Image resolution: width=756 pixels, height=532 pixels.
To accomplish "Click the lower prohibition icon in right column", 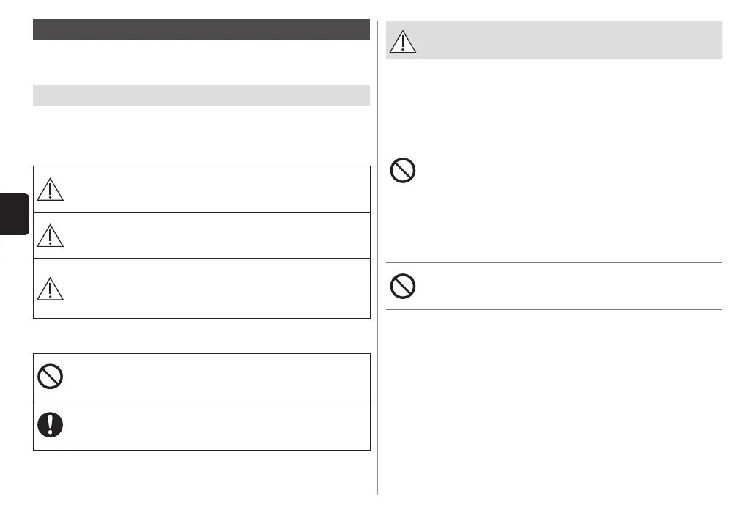I will point(403,286).
